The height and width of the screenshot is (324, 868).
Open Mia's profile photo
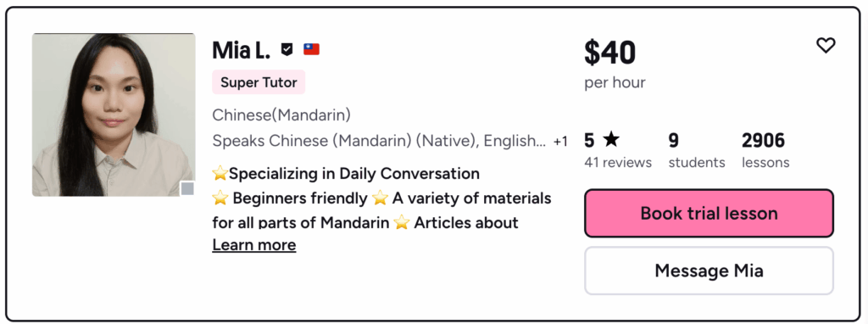click(x=114, y=115)
